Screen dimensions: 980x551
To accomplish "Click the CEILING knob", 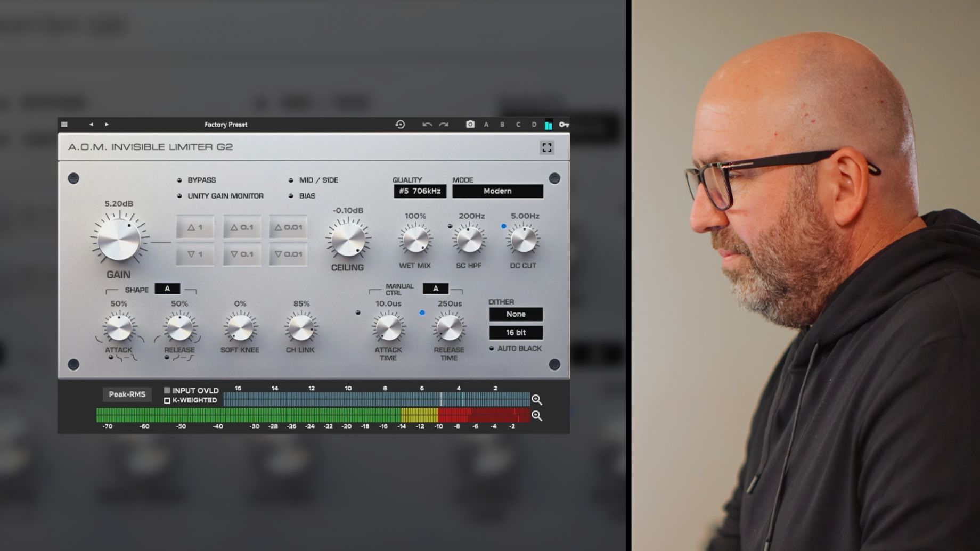I will 348,240.
